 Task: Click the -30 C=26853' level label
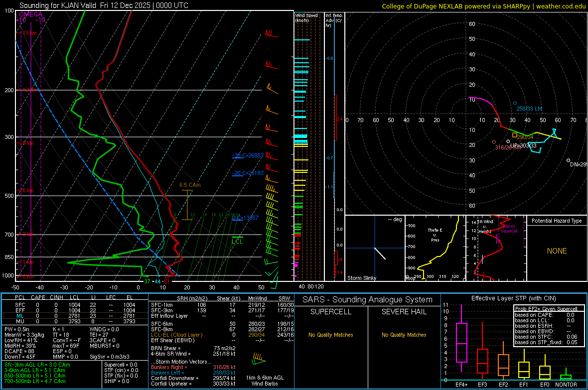coord(248,155)
